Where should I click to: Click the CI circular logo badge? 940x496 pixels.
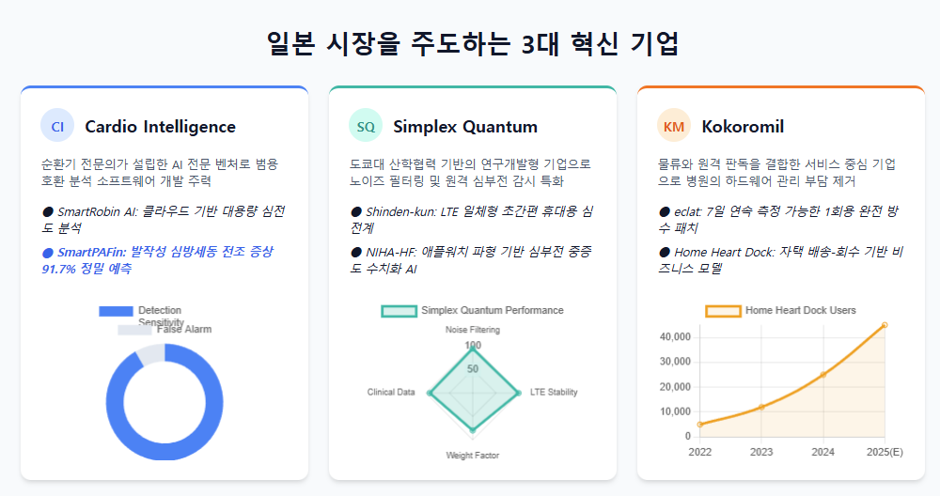click(x=58, y=126)
